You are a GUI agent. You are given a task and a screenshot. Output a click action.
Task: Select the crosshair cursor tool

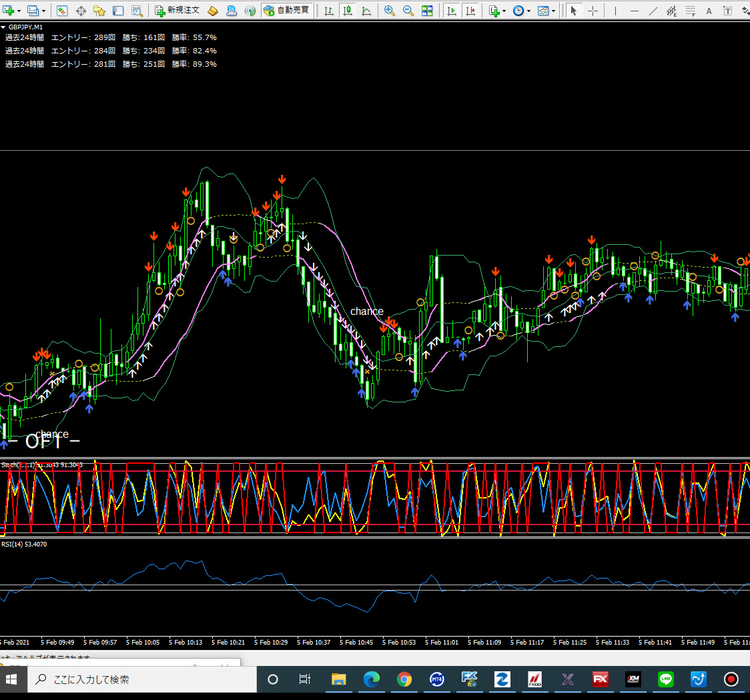click(593, 11)
